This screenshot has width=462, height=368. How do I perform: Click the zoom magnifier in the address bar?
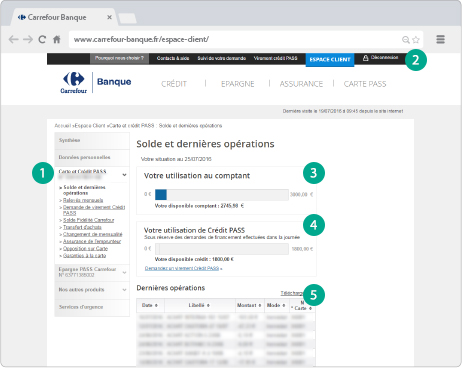(x=406, y=40)
